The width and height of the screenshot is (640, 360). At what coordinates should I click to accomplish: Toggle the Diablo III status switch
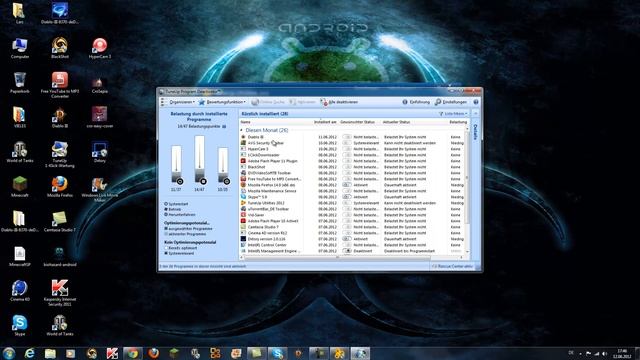point(347,137)
